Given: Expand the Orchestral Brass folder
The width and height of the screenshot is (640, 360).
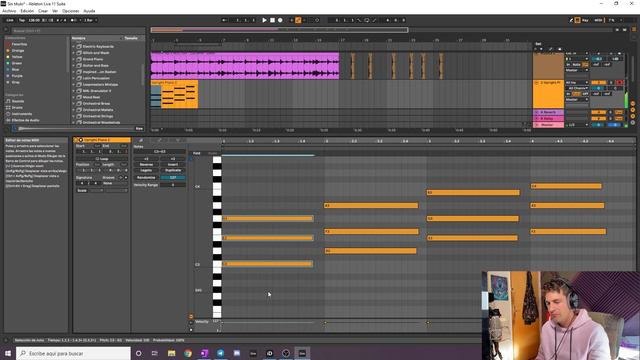Looking at the screenshot, I should [x=74, y=104].
